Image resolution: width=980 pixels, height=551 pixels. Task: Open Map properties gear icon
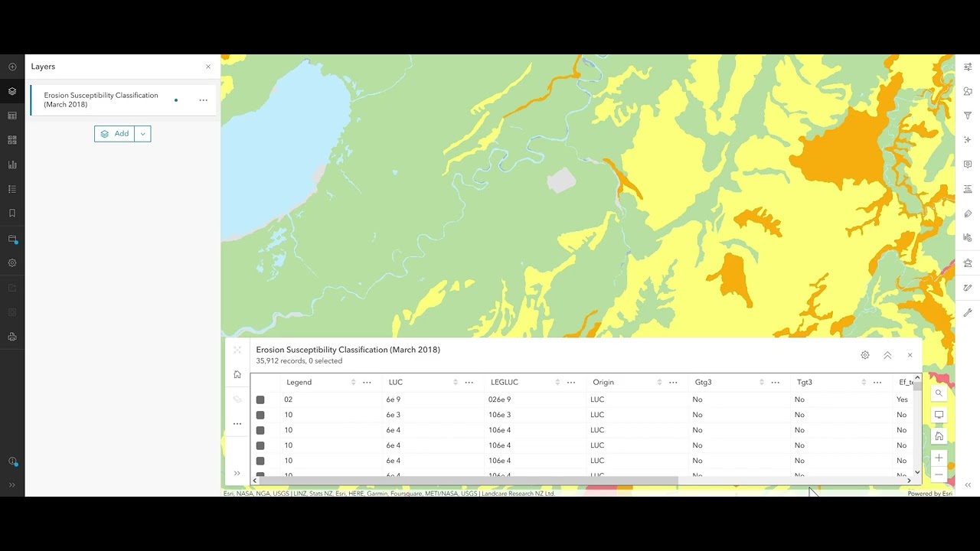[12, 262]
